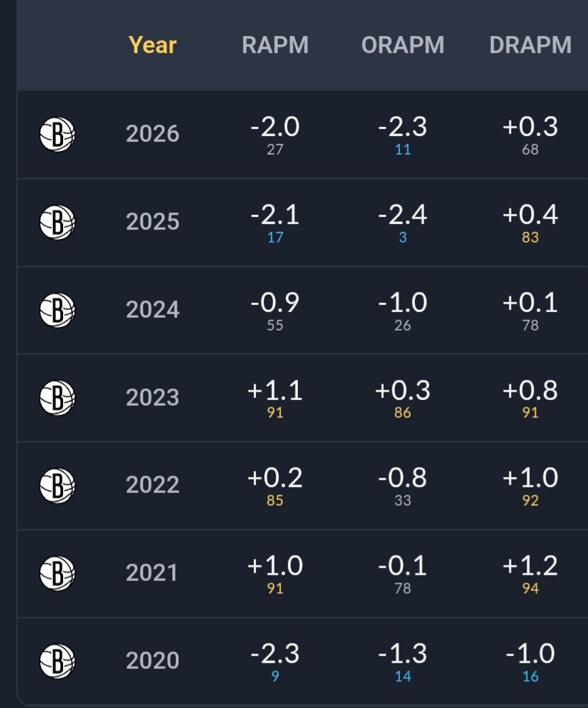Click the 2022 ORAPM value -0.8
Viewport: 588px width, 708px height.
tap(403, 477)
